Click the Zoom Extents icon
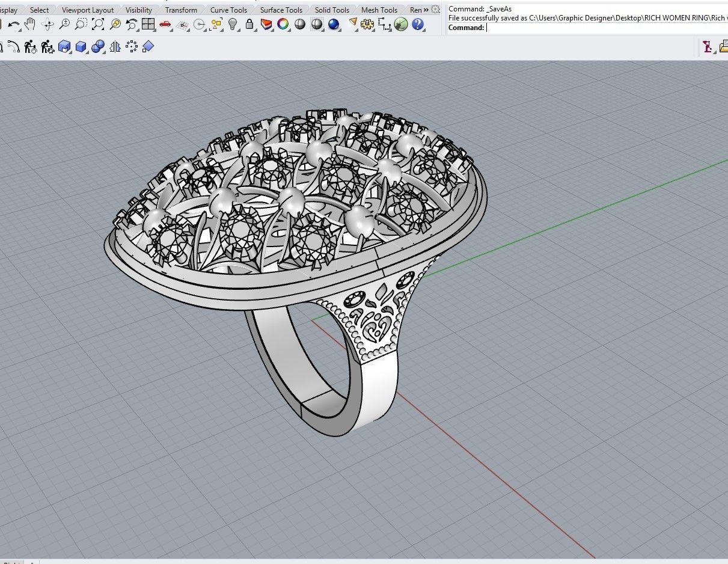The height and width of the screenshot is (564, 728). (x=97, y=25)
